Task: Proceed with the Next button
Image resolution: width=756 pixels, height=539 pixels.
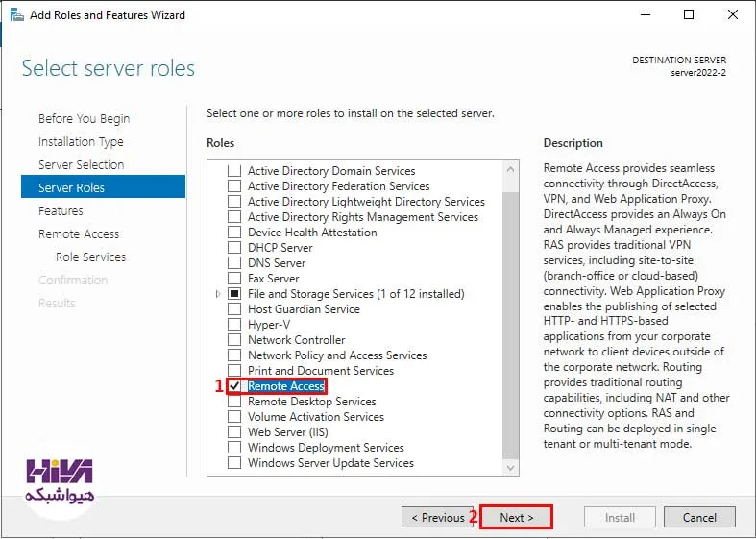Action: [x=517, y=517]
